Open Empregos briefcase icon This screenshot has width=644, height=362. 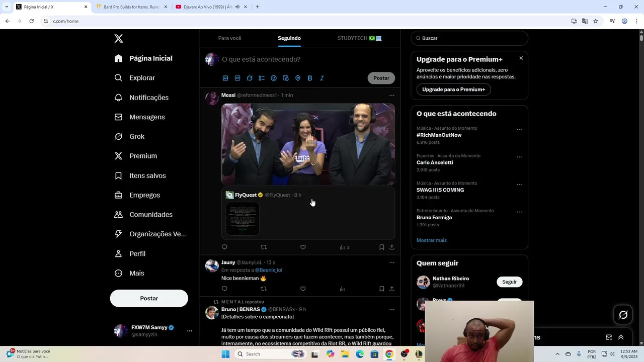pos(118,195)
